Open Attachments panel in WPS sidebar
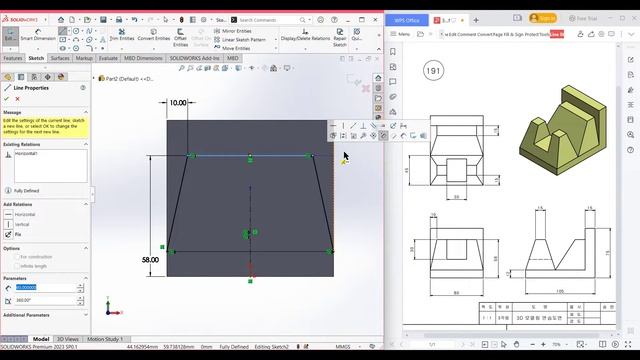This screenshot has height=360, width=640. [393, 97]
